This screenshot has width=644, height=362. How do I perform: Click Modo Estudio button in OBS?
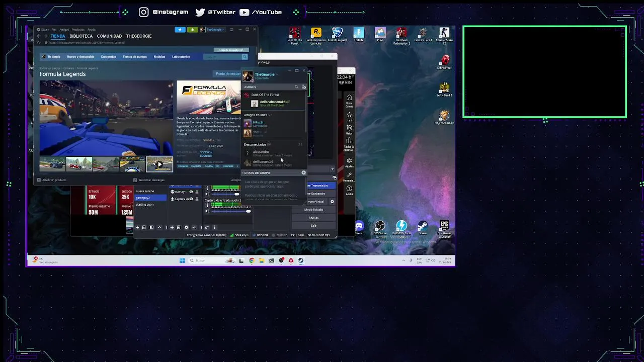tap(313, 210)
